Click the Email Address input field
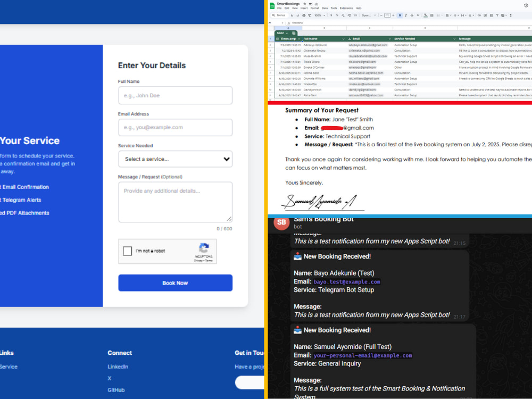Viewport: 532px width, 399px height. tap(175, 127)
